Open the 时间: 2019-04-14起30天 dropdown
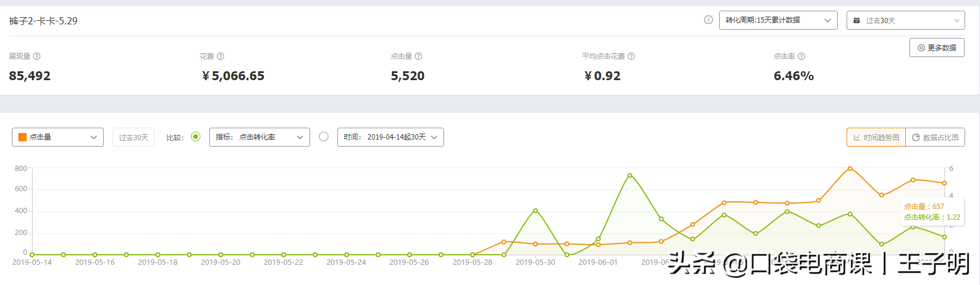Viewport: 980px width, 285px height. click(x=391, y=137)
